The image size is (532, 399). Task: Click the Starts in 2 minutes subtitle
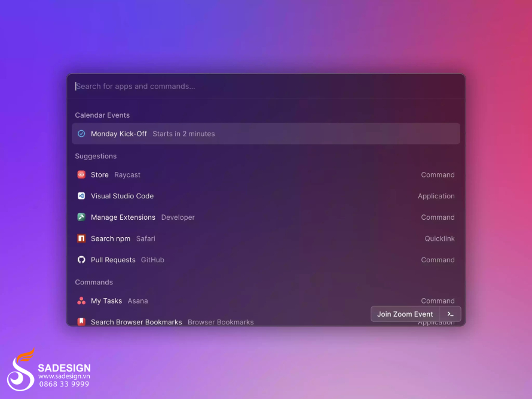point(184,134)
